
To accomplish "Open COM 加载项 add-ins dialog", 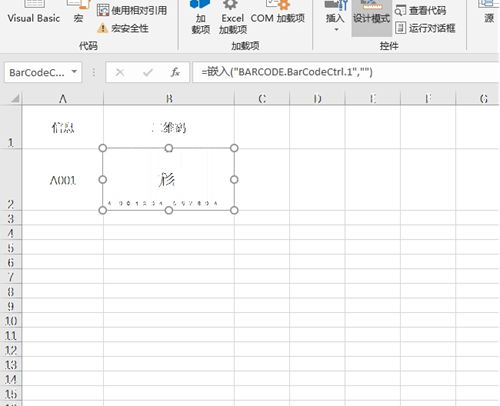I will 277,13.
